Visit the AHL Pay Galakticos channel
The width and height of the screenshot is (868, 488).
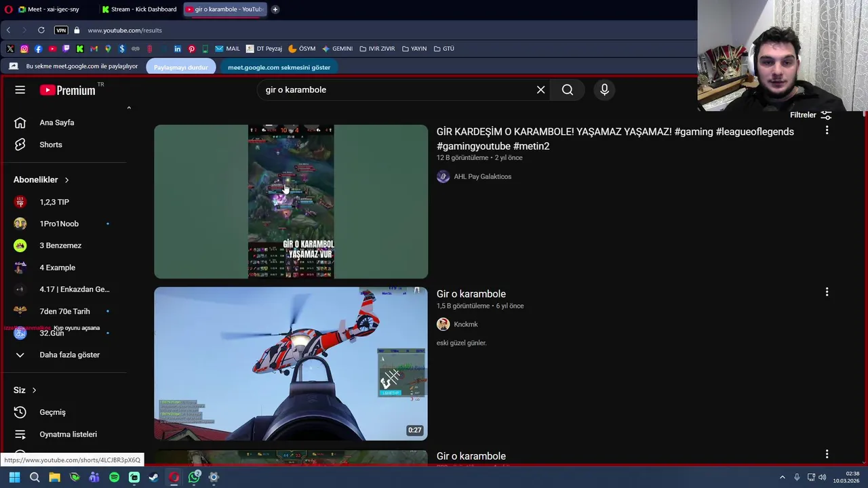pos(482,177)
